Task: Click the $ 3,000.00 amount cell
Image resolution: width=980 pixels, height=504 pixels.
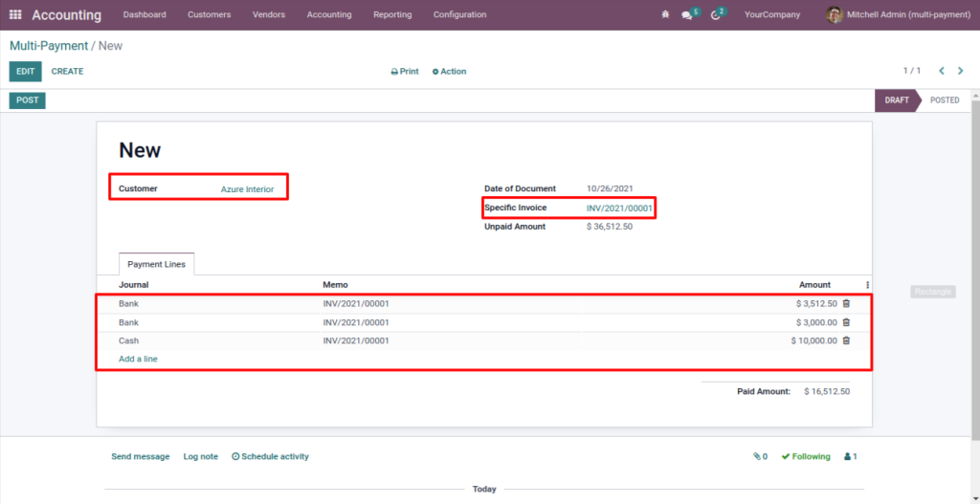Action: (x=816, y=322)
